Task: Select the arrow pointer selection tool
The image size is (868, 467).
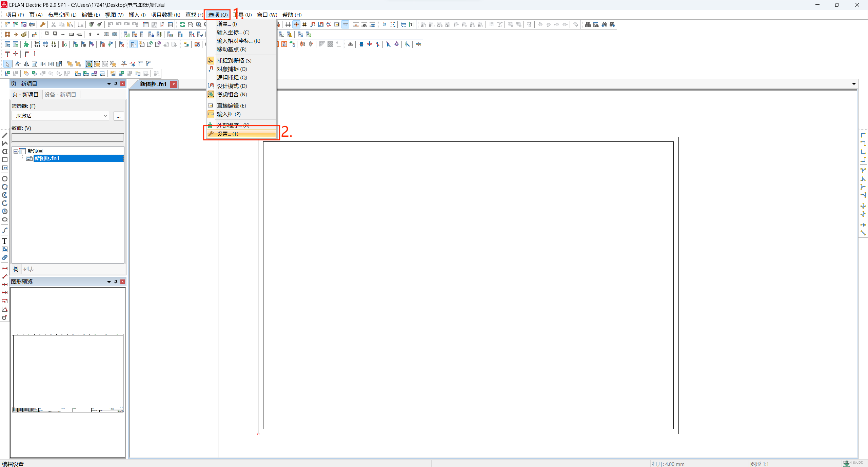Action: pyautogui.click(x=7, y=64)
